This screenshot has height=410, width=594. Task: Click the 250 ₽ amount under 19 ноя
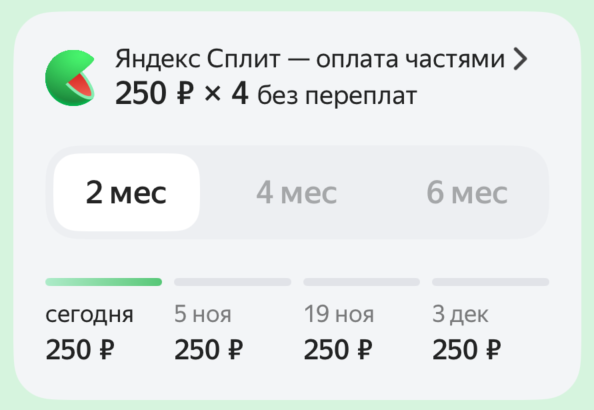coord(338,349)
